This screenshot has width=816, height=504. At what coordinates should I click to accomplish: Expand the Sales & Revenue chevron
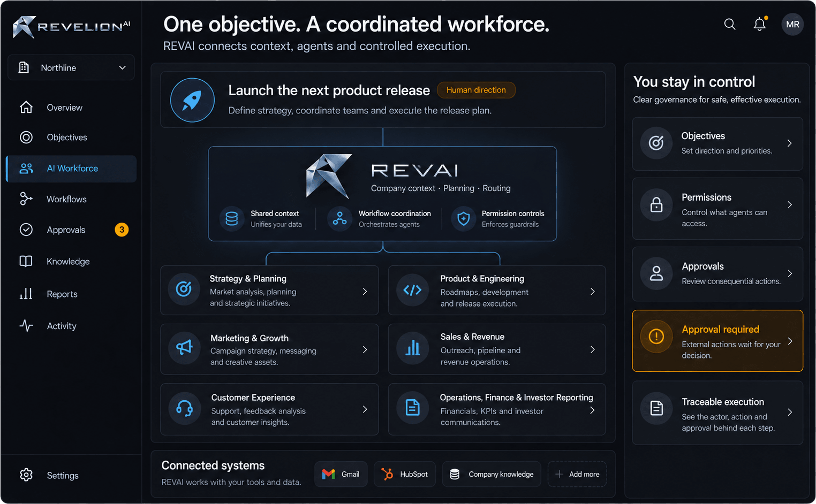point(592,349)
